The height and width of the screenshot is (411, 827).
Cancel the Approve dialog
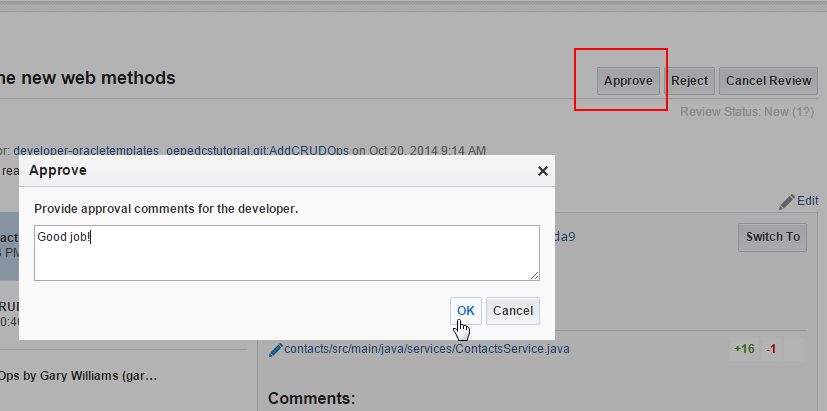513,311
